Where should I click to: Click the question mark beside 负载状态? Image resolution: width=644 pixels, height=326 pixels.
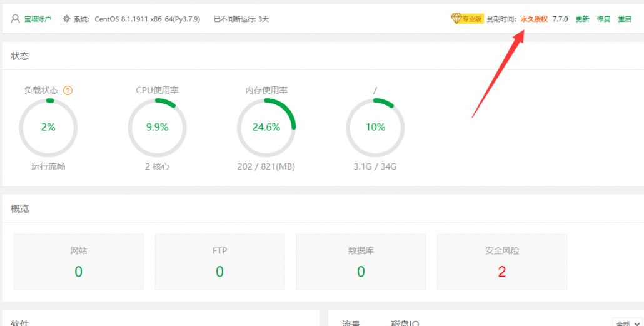point(68,90)
